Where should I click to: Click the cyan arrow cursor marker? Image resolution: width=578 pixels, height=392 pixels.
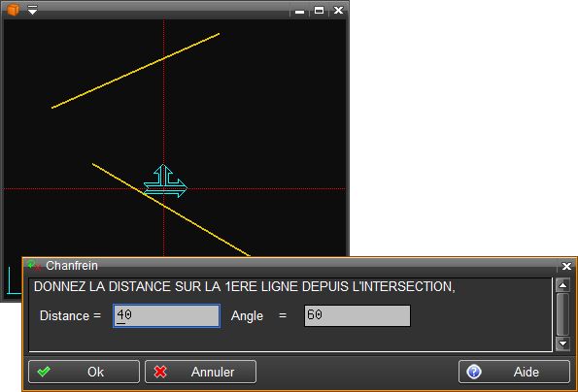click(165, 181)
